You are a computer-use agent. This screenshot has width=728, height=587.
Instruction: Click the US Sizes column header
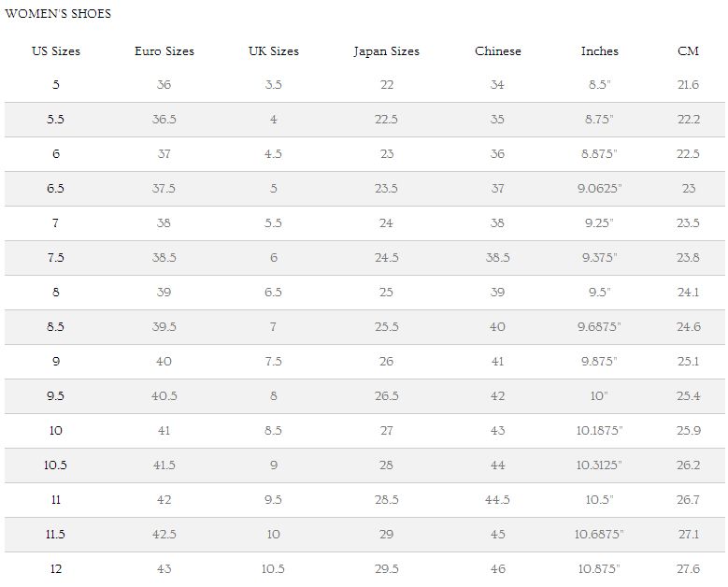tap(56, 51)
